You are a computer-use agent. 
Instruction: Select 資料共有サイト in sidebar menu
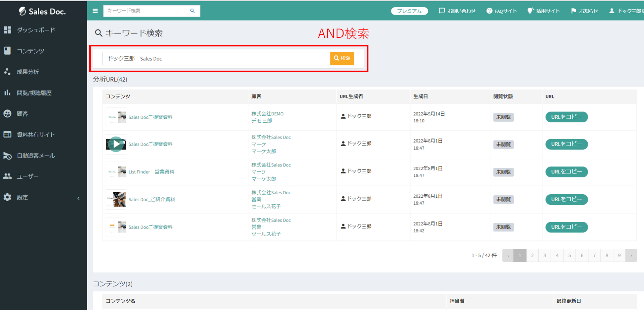pyautogui.click(x=36, y=135)
